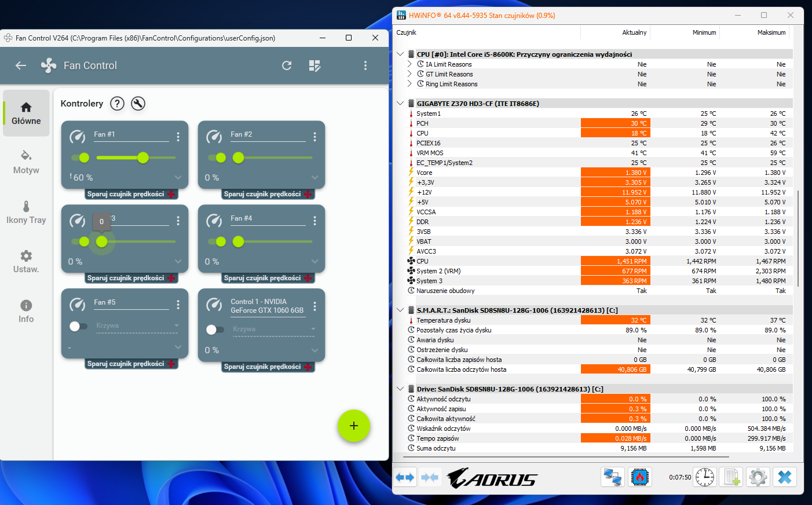Expand the Fan #2 card chevron
Image resolution: width=812 pixels, height=505 pixels.
click(x=314, y=177)
